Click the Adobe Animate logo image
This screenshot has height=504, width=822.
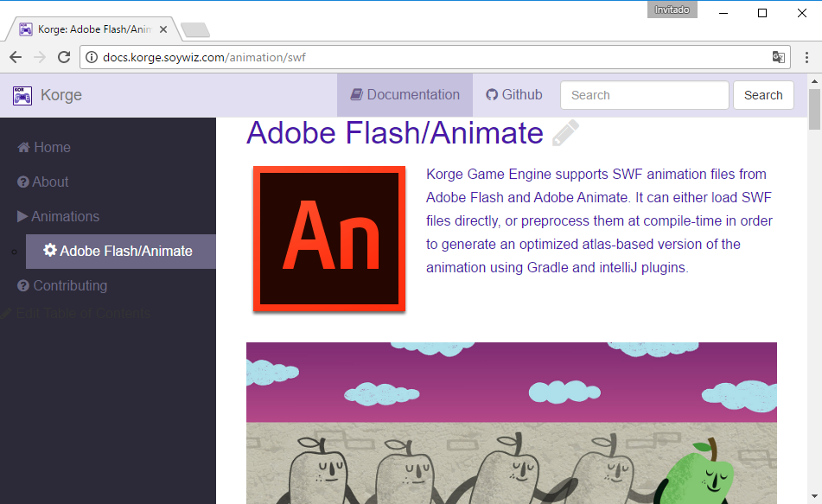coord(329,239)
